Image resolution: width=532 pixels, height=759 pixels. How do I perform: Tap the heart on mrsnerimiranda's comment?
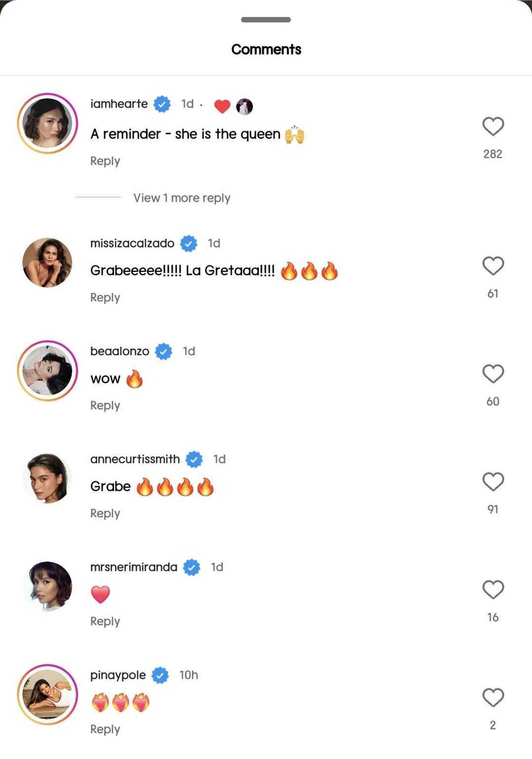click(493, 589)
